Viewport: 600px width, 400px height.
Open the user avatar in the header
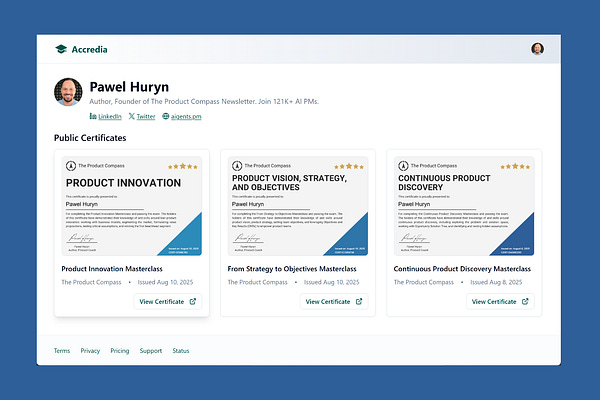(537, 49)
